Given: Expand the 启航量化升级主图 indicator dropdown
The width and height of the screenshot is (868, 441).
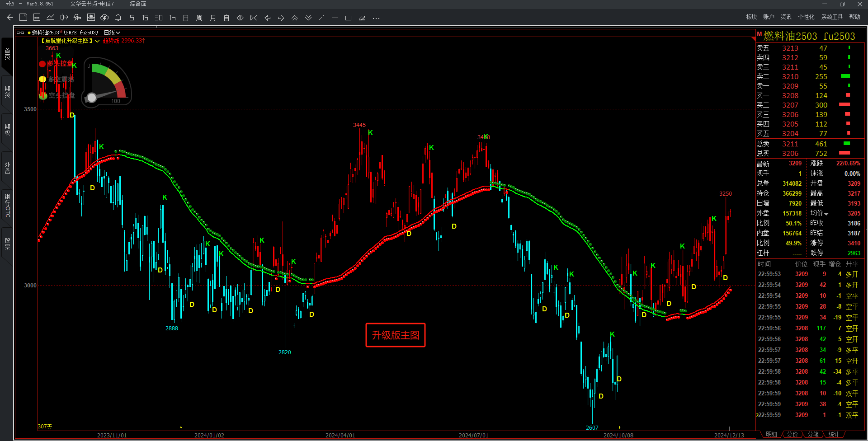Looking at the screenshot, I should point(97,41).
